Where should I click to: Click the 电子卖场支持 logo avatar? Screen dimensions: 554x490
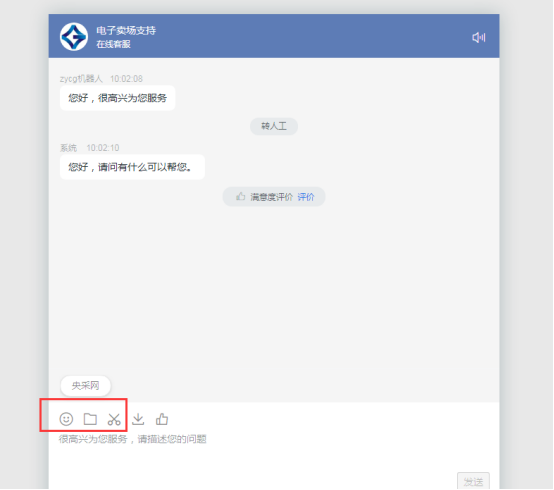74,37
